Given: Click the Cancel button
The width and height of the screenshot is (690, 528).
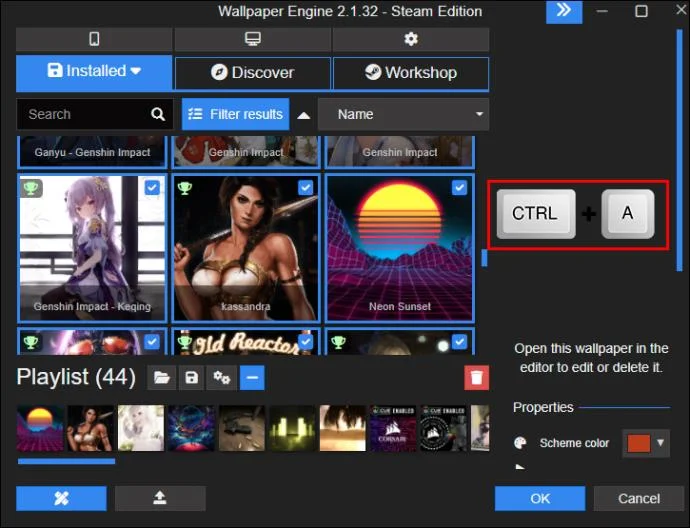Looking at the screenshot, I should pyautogui.click(x=639, y=499).
